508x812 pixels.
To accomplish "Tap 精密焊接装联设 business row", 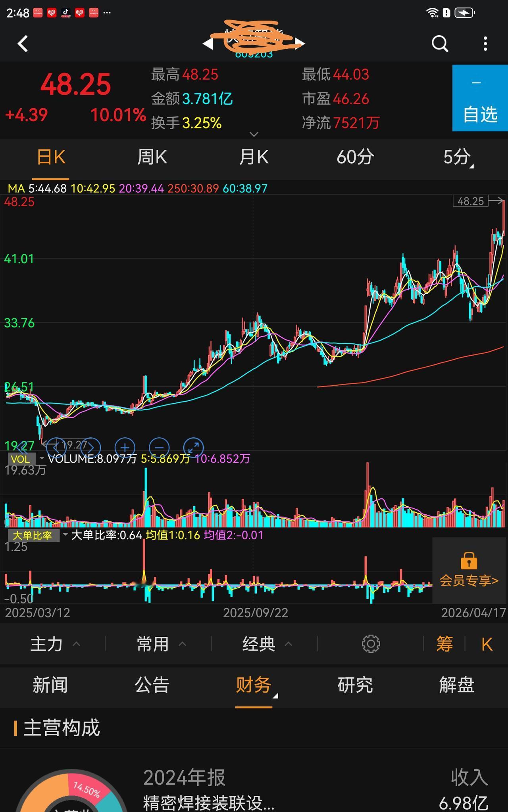I will click(x=208, y=803).
